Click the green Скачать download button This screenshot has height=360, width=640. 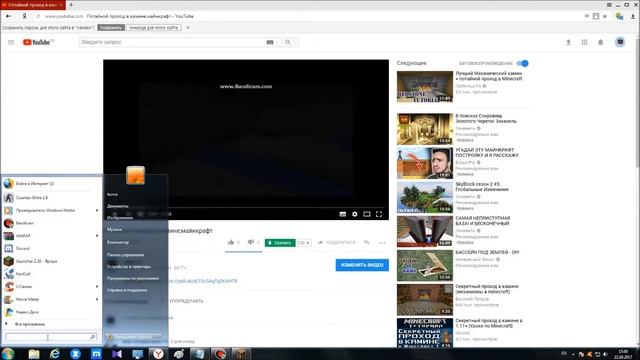(x=280, y=243)
